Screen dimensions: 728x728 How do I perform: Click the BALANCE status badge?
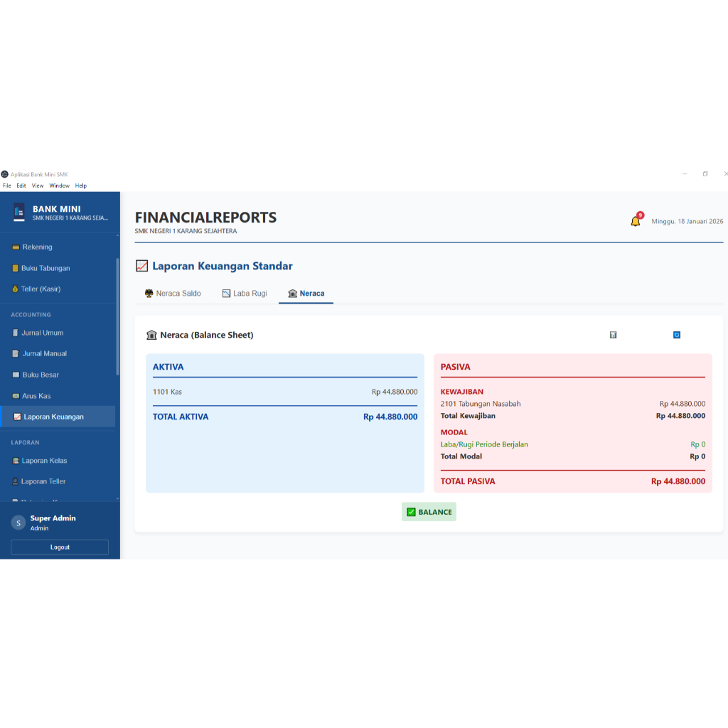click(429, 512)
